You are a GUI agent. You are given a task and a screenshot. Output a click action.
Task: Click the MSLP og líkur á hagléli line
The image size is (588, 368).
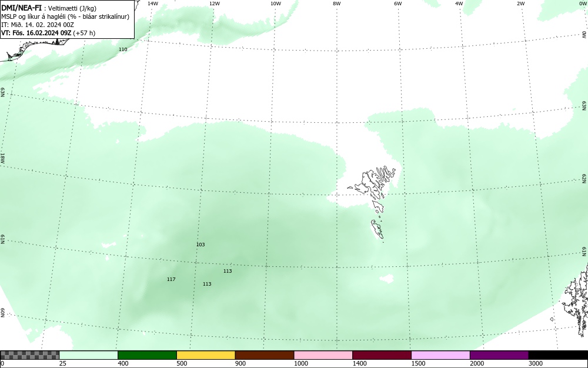pyautogui.click(x=65, y=16)
